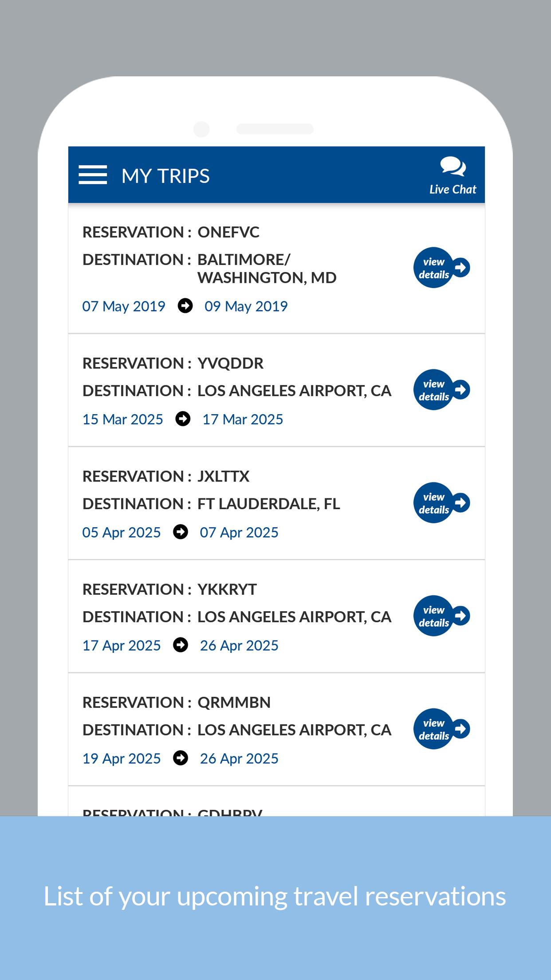Image resolution: width=551 pixels, height=980 pixels.
Task: Tap the 15 Mar 2025 start date
Action: click(x=123, y=419)
